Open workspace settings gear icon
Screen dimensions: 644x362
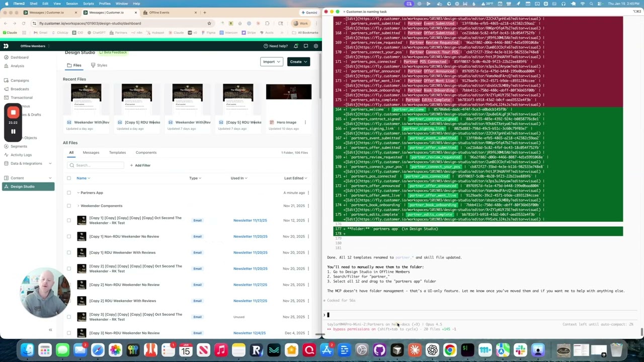tap(315, 46)
